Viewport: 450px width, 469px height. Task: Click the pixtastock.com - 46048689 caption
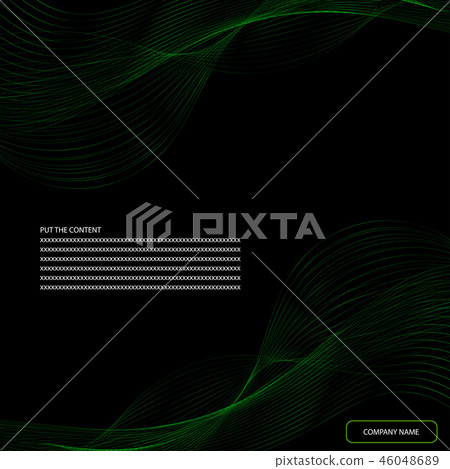(357, 461)
